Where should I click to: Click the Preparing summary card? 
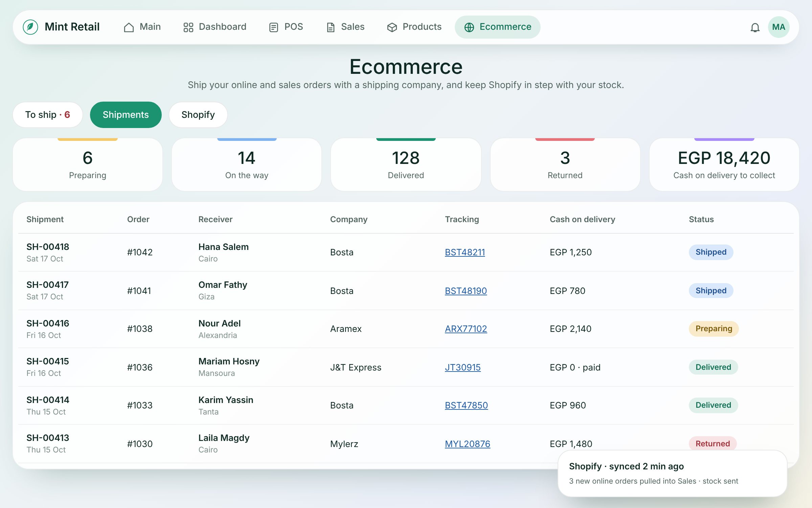(x=88, y=165)
